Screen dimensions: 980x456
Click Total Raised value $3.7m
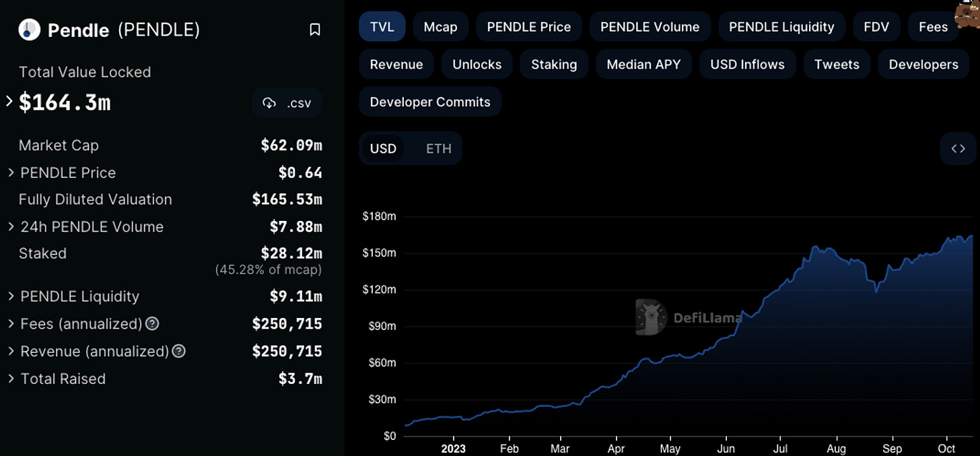(300, 379)
